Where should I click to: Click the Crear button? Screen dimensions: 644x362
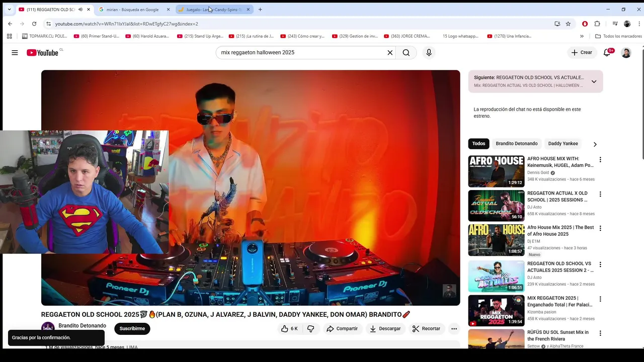(582, 53)
